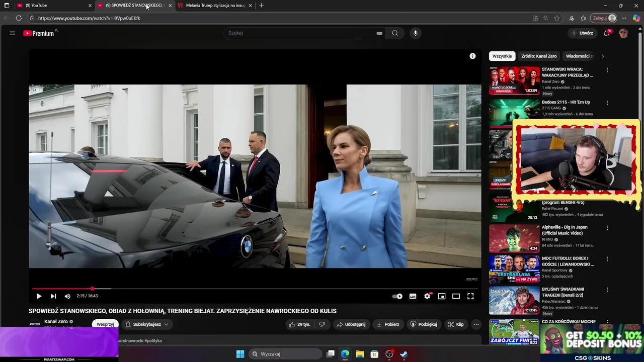This screenshot has width=644, height=362.
Task: Zoom out with the magnifier icon in address bar
Action: click(546, 18)
